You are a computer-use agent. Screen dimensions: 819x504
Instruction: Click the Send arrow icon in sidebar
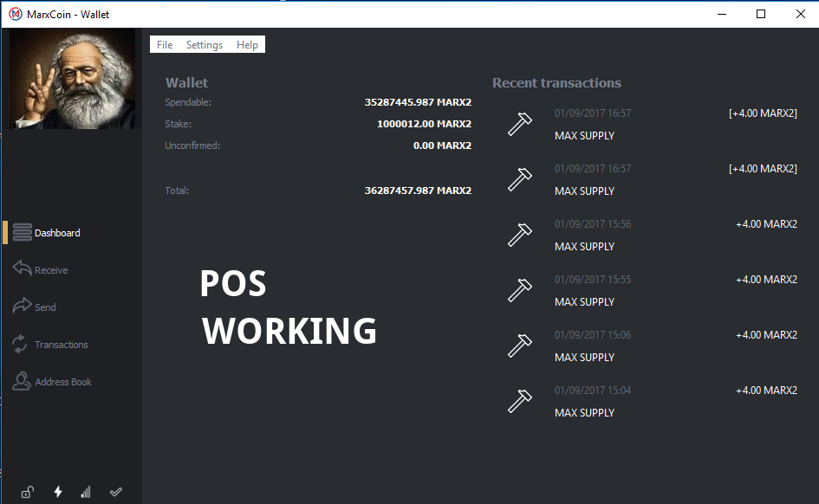click(22, 307)
